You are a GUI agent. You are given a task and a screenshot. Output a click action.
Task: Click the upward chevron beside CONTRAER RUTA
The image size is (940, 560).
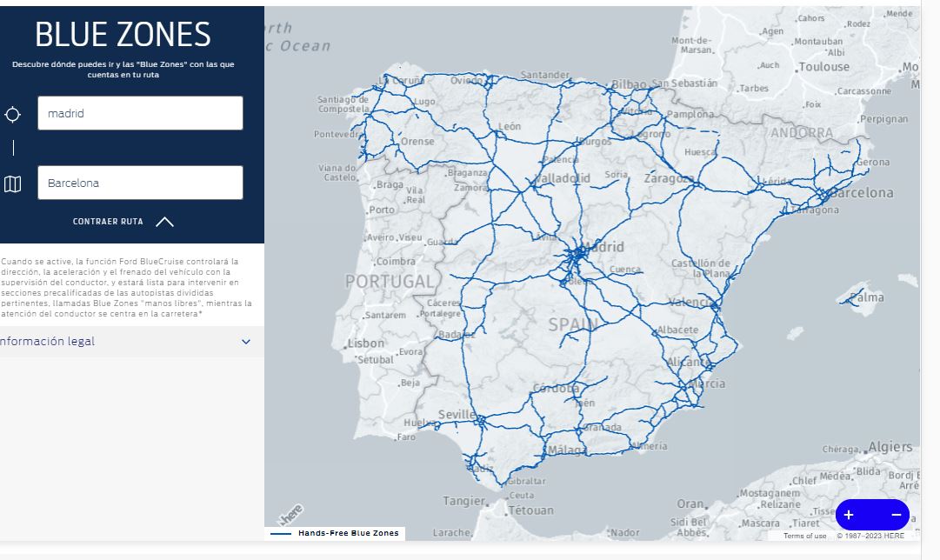(x=164, y=222)
